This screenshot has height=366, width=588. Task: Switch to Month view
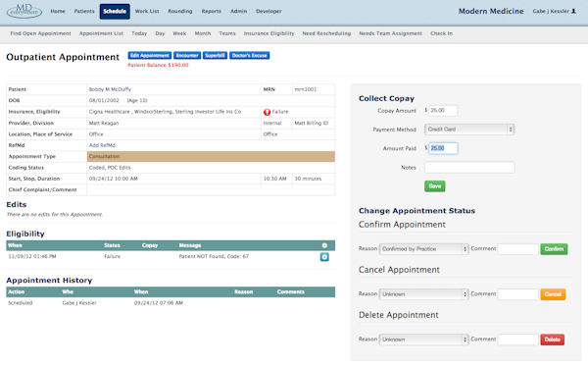(203, 33)
